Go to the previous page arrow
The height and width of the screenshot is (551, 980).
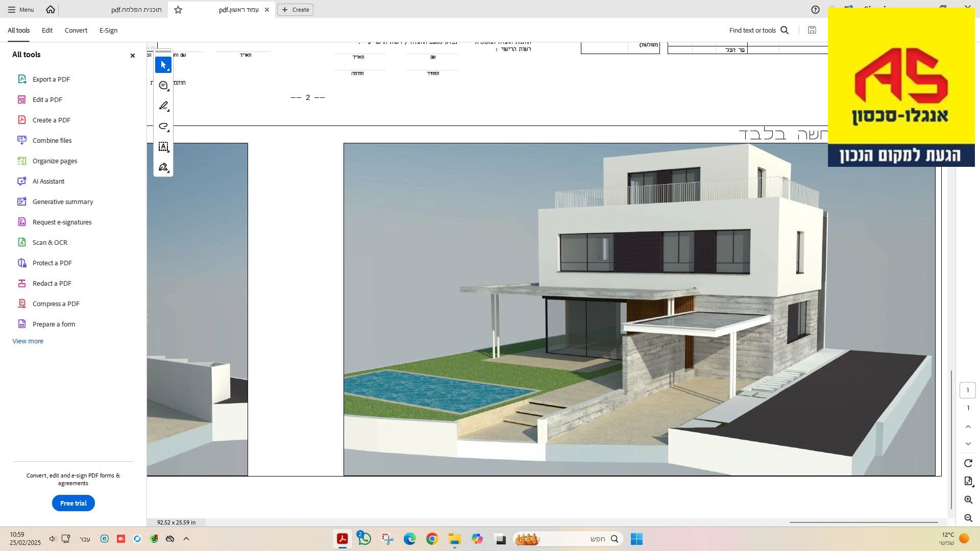click(x=968, y=427)
